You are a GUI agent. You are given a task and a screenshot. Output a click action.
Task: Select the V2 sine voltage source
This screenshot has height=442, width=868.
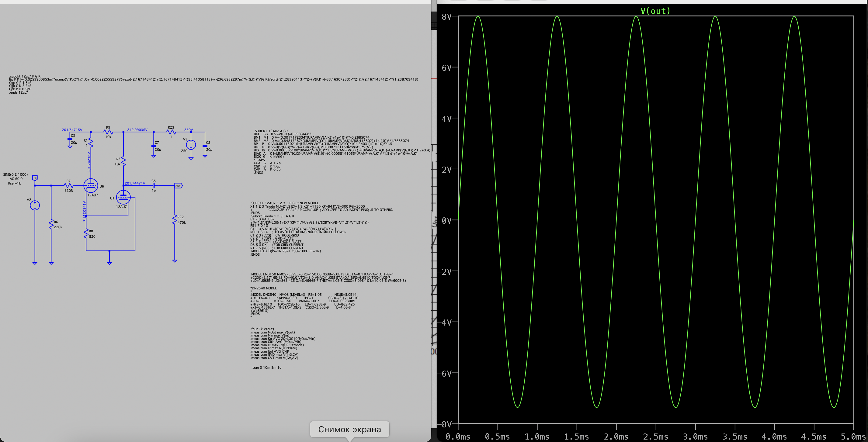[35, 205]
